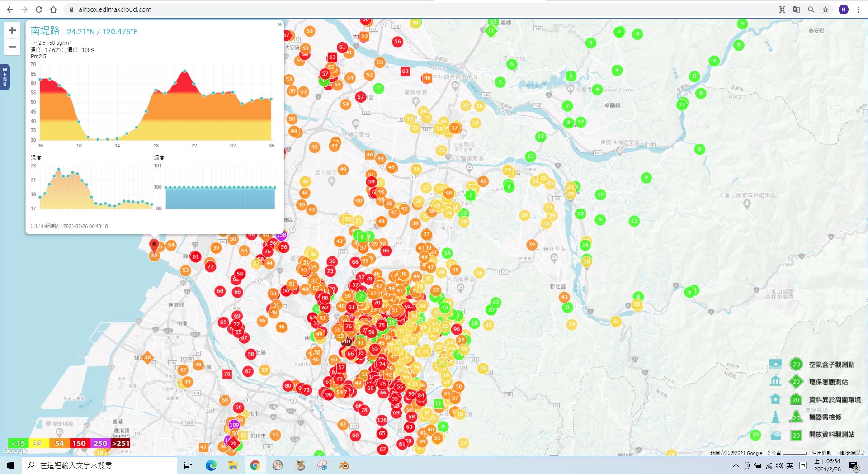The width and height of the screenshot is (868, 474).
Task: Select 環保署觀測站 legend label
Action: click(x=828, y=382)
